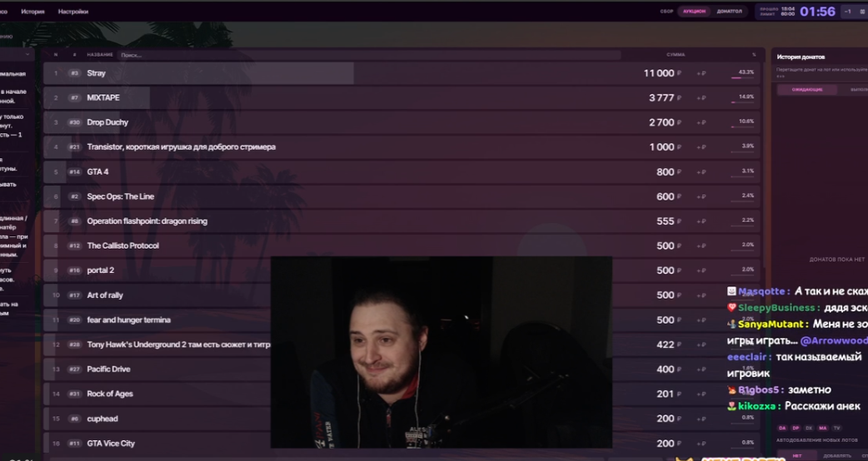
Task: Click the streamer webcam overlay
Action: 441,352
